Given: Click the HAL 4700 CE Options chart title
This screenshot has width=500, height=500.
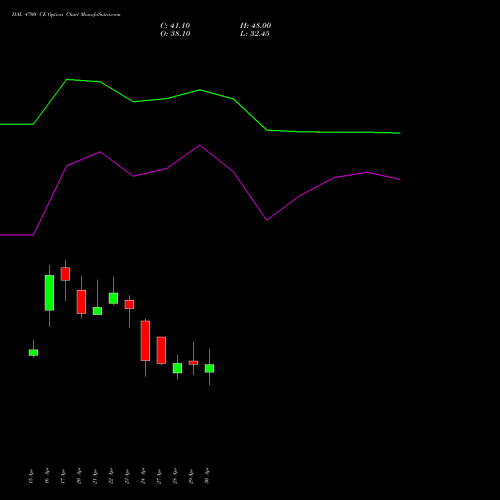Looking at the screenshot, I should 66,15.
